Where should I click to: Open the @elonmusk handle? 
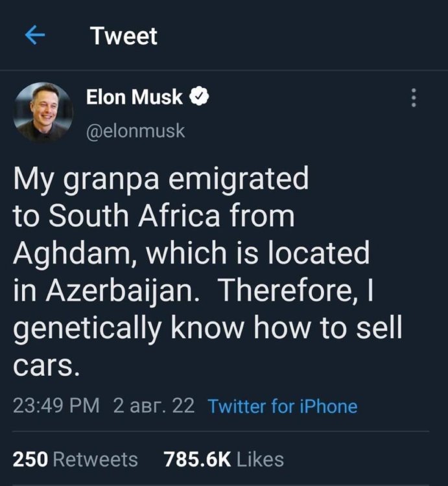[136, 130]
